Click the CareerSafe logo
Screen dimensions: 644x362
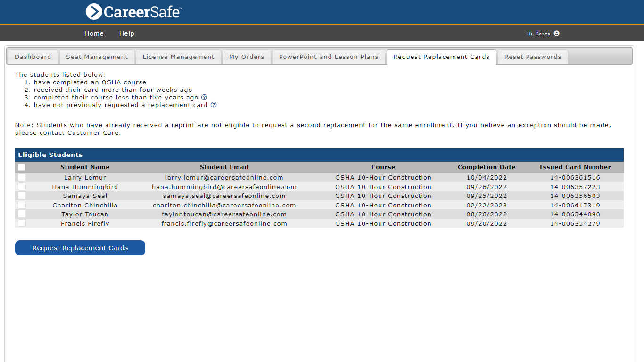pyautogui.click(x=134, y=12)
